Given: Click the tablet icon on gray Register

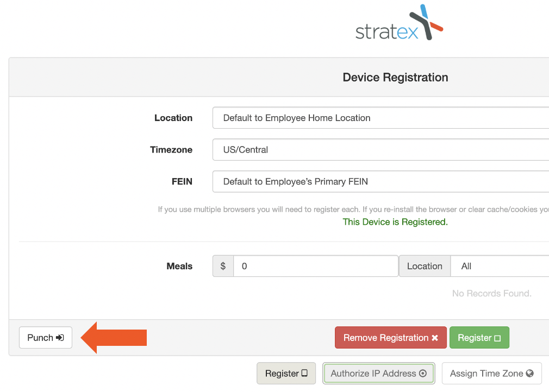Looking at the screenshot, I should 304,374.
